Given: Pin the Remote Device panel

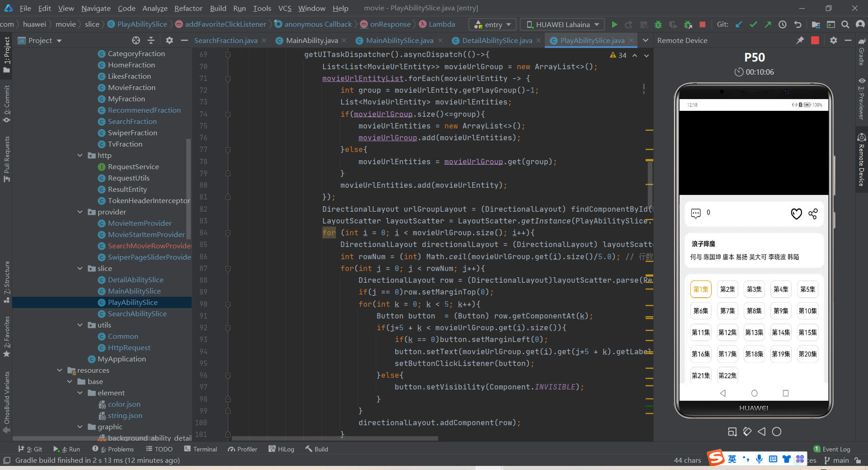Looking at the screenshot, I should coord(800,40).
